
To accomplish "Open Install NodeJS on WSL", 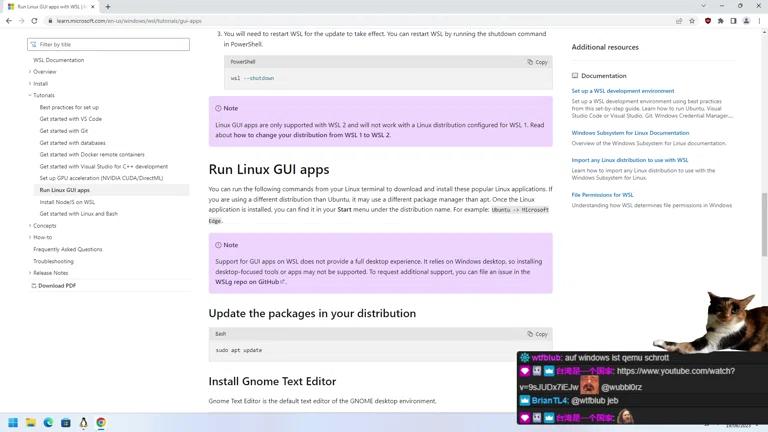I will click(67, 202).
